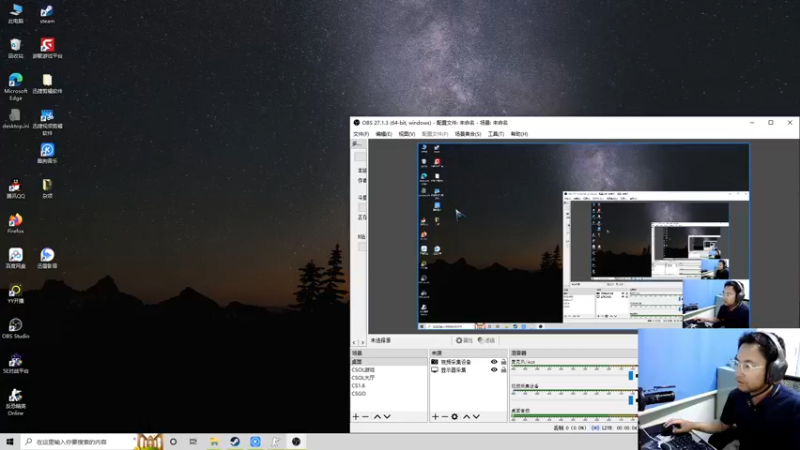The width and height of the screenshot is (800, 450).
Task: Switch to Counter-Strike icon on taskbar
Action: 276,442
